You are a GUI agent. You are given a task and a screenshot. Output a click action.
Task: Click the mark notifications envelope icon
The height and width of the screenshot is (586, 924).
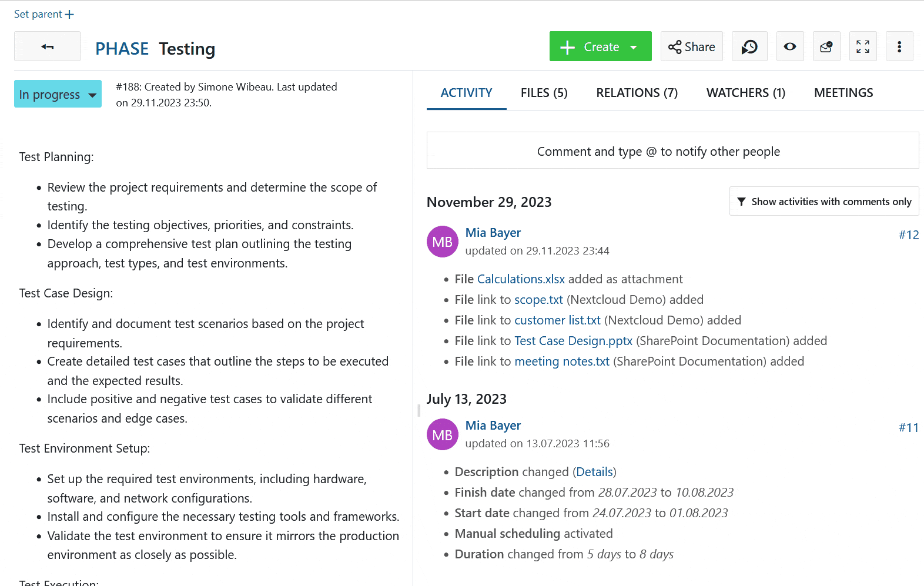point(826,46)
